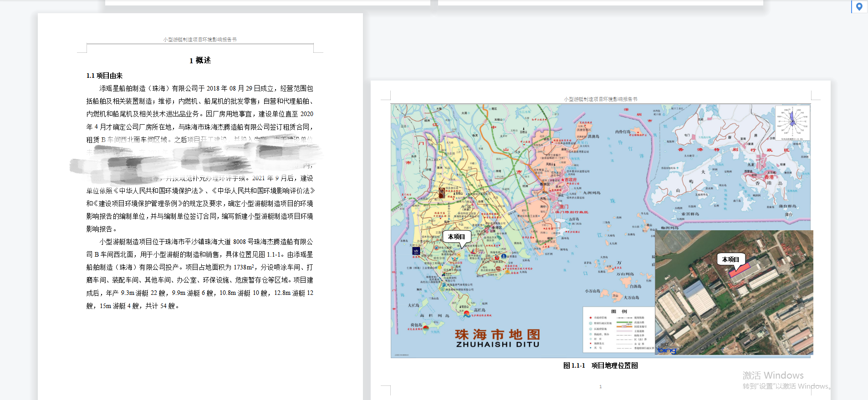
Task: Click the left page header '小型游艇制造项目环境影响报告书'
Action: click(x=200, y=40)
